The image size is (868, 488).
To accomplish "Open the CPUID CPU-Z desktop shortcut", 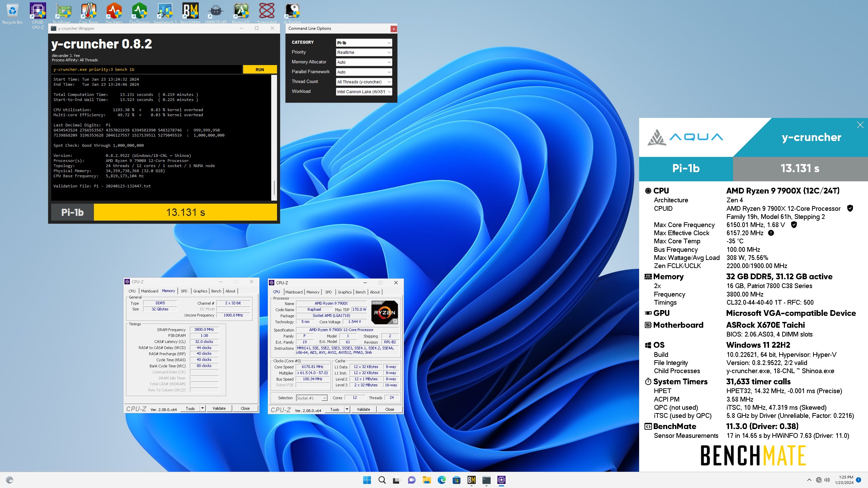I will point(38,16).
